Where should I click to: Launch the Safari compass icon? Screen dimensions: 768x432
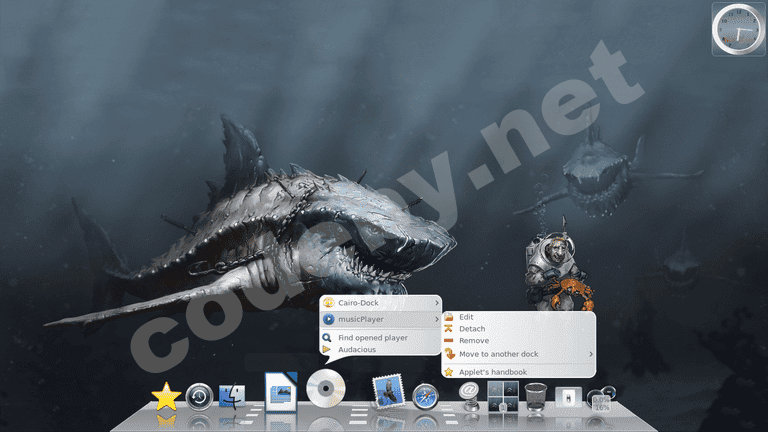[x=425, y=397]
